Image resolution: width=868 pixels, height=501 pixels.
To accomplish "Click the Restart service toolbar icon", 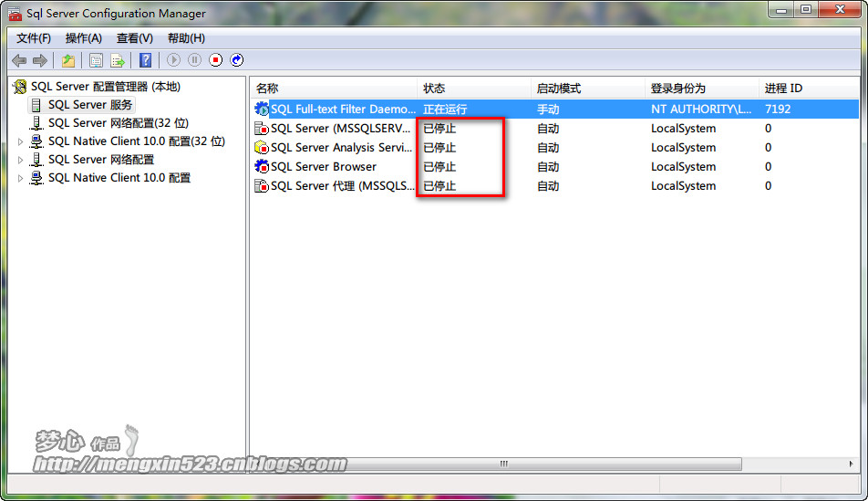I will pos(237,60).
